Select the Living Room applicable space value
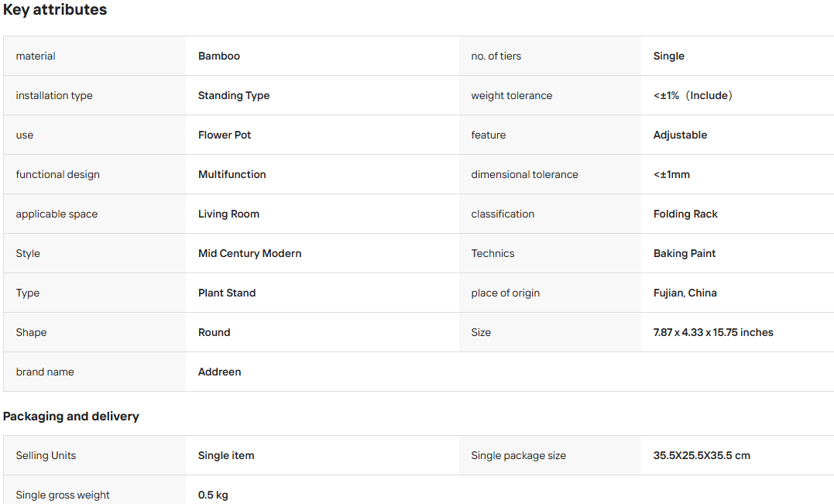 [x=228, y=214]
